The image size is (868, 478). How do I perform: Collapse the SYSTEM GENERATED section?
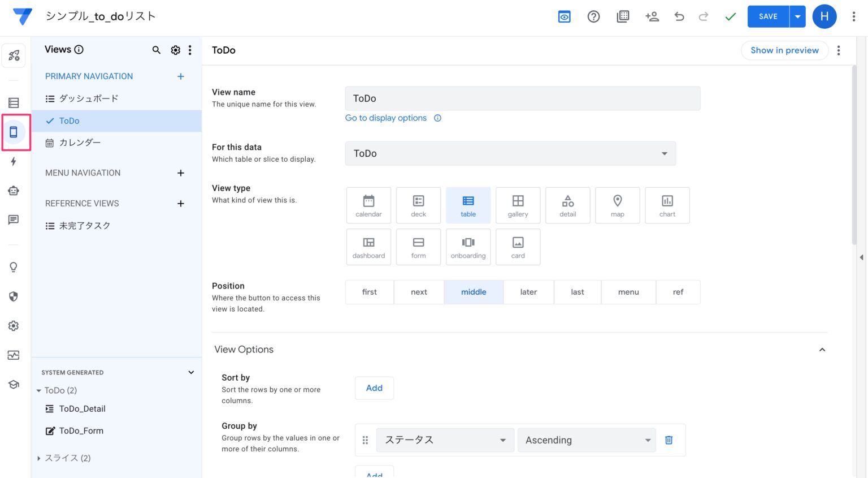tap(191, 372)
